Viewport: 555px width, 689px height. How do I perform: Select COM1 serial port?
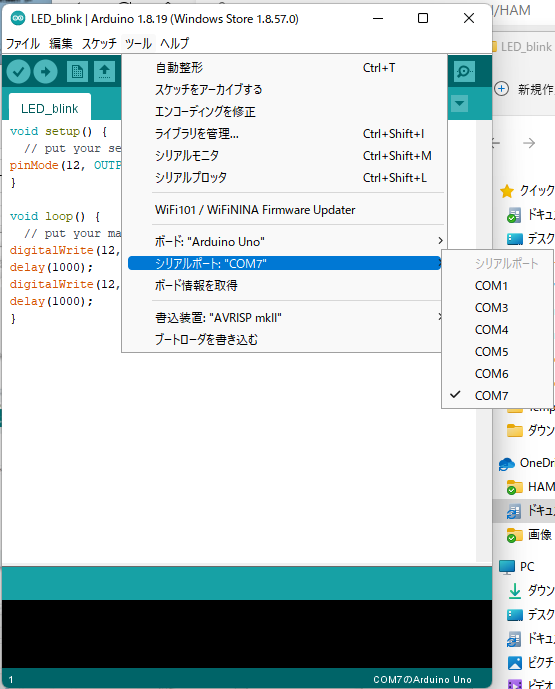pos(497,286)
